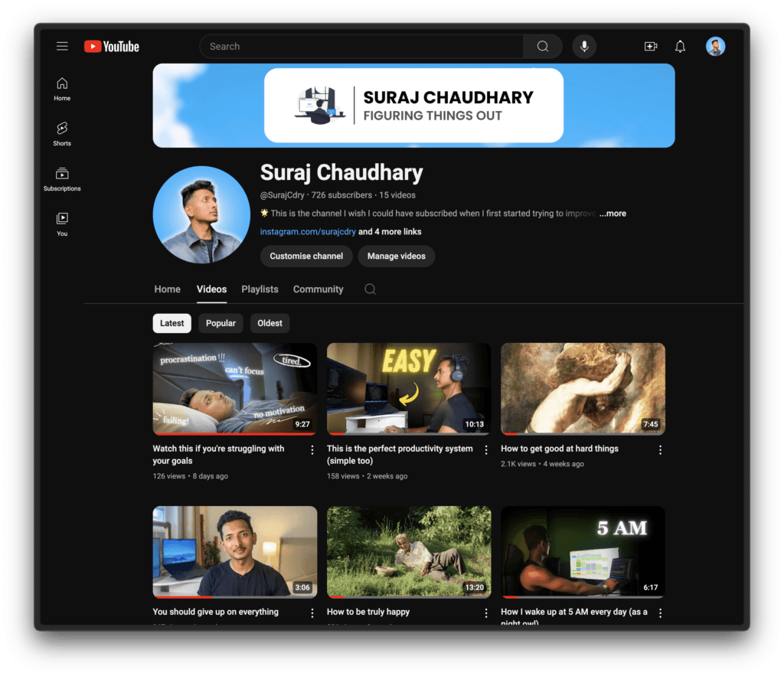Open the YouTube navigation hamburger menu
Screen dimensions: 784x676
point(62,46)
